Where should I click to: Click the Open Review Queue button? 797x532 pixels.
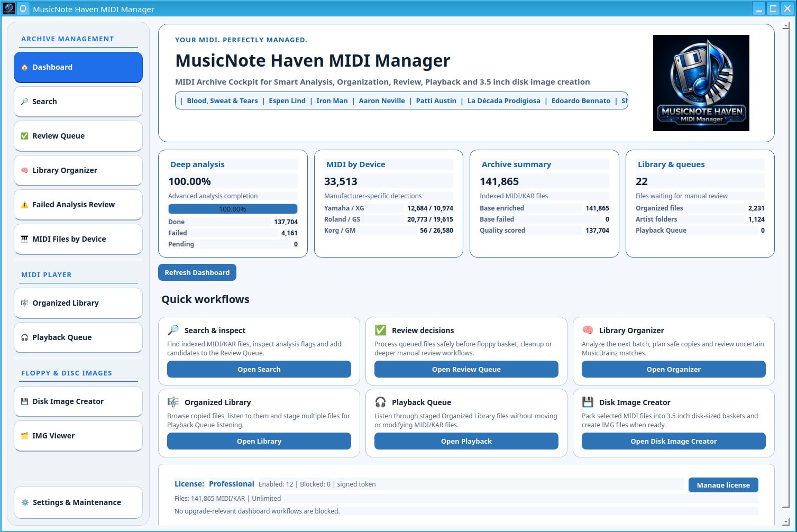[x=466, y=369]
